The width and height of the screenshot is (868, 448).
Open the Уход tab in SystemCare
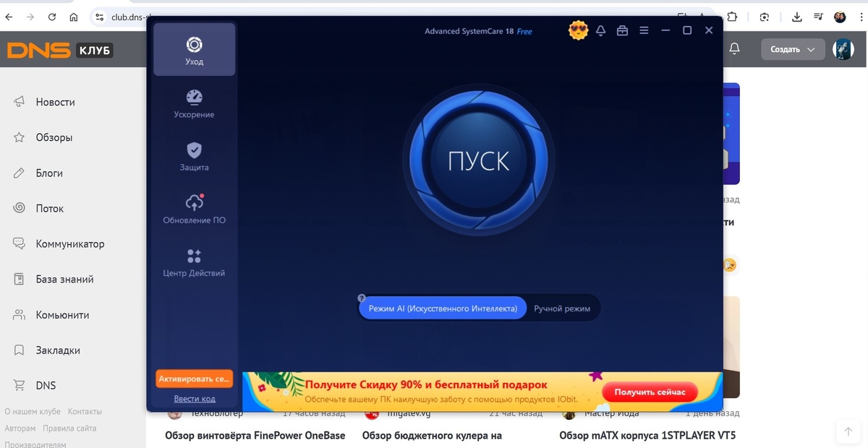click(194, 49)
